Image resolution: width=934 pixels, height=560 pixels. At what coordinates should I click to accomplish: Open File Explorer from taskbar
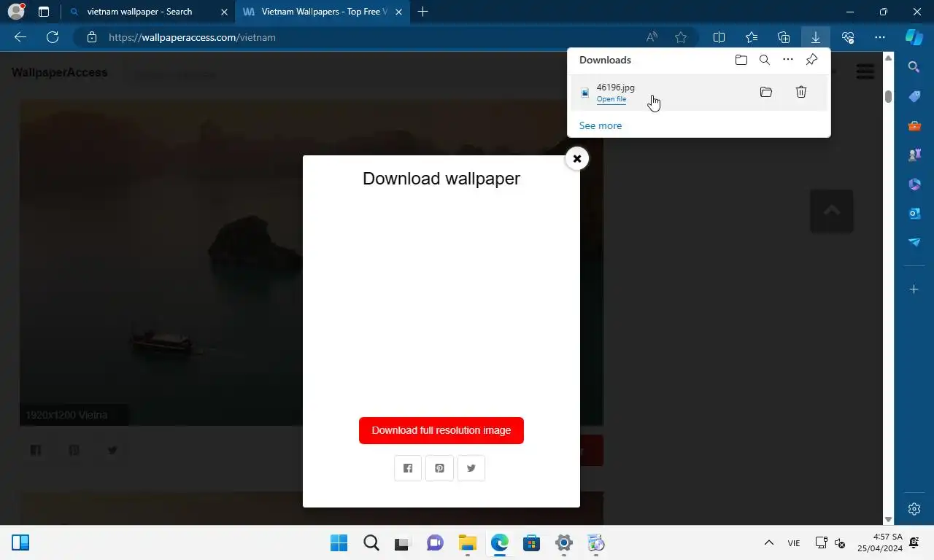467,543
